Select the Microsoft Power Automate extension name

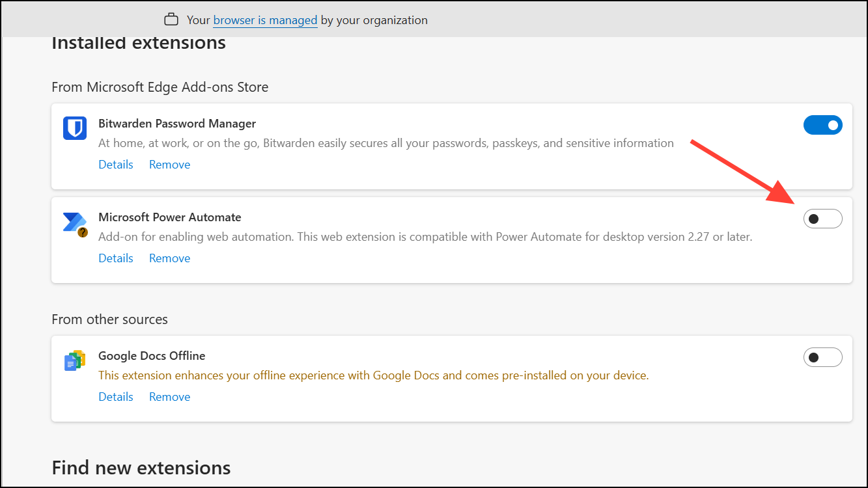coord(169,217)
